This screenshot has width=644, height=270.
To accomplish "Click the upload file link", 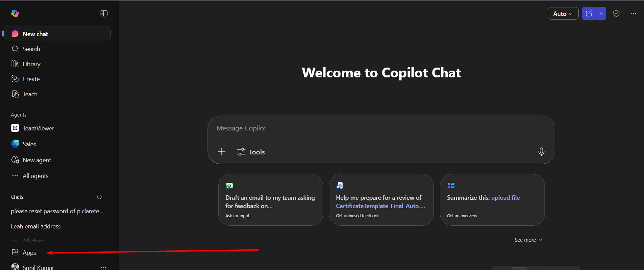I will [505, 198].
